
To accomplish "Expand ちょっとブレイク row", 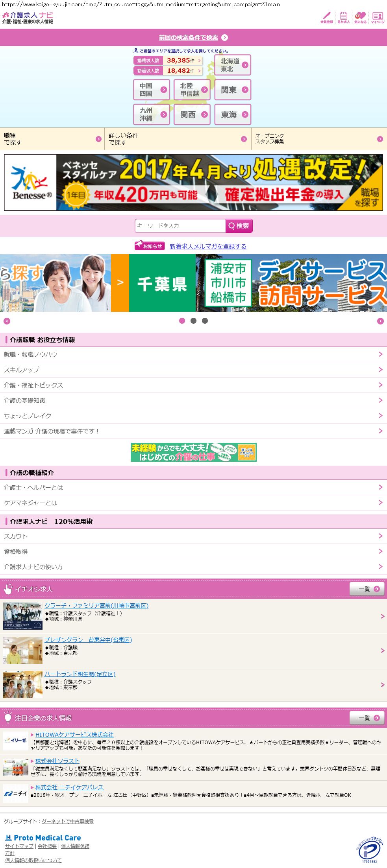I will point(193,416).
